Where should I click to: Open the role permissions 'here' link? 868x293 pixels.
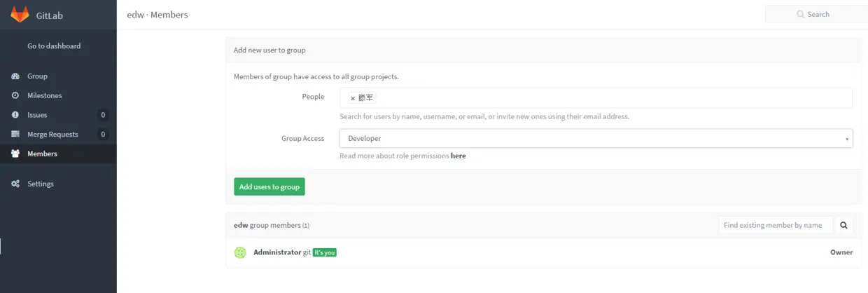tap(458, 156)
